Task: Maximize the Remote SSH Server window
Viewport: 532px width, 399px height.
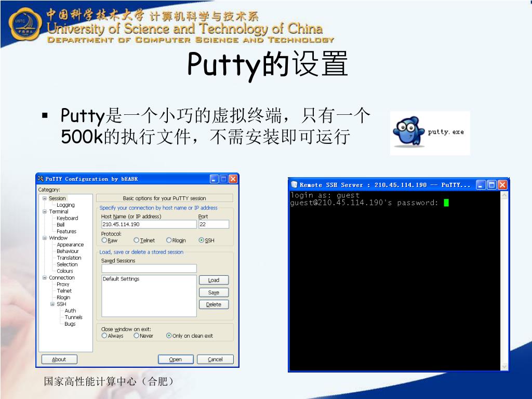Action: tap(491, 185)
